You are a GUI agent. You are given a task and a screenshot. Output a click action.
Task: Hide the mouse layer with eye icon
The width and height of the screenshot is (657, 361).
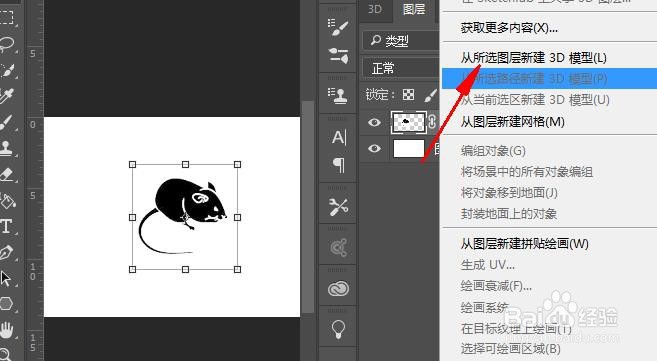coord(374,122)
